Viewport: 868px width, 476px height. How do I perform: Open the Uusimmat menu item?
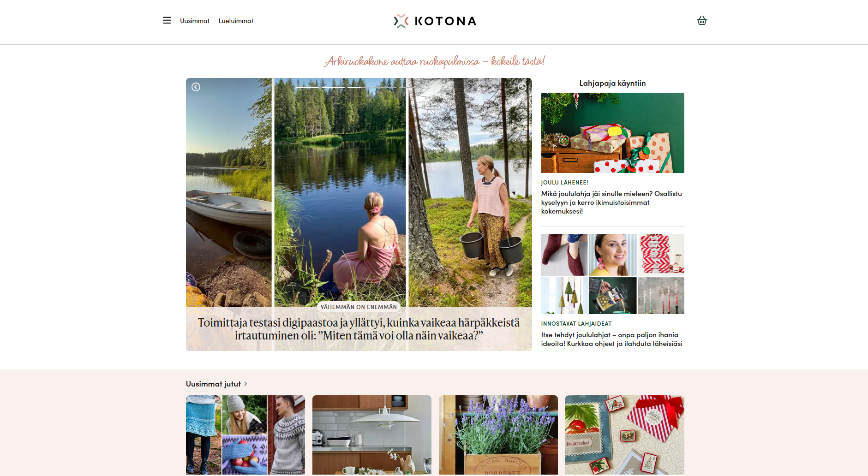(195, 21)
